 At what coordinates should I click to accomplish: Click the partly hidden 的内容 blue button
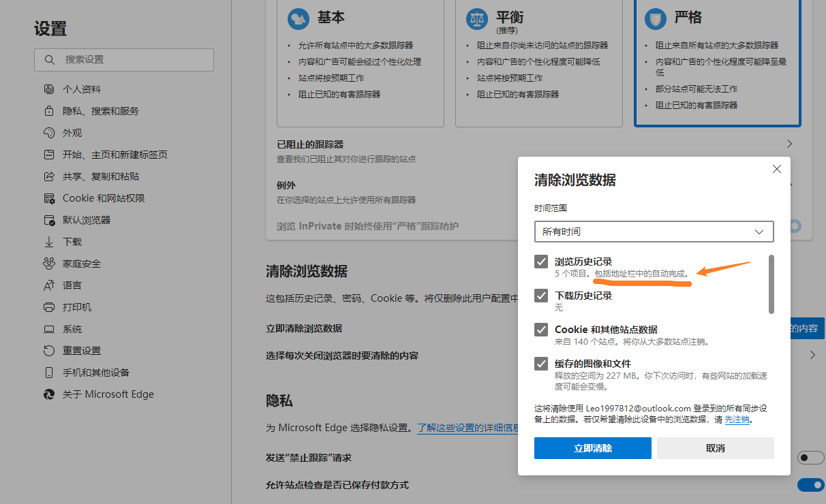pyautogui.click(x=807, y=328)
